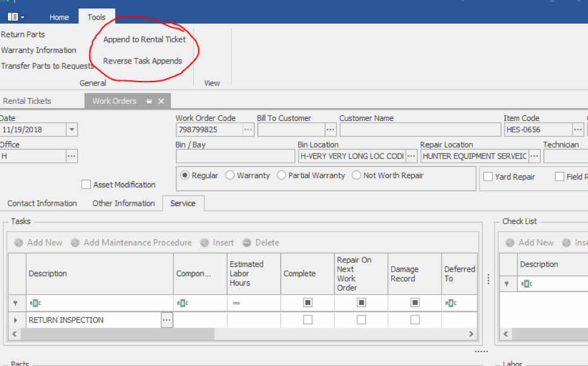
Task: Click Insert in the Tasks toolbar
Action: pos(223,243)
